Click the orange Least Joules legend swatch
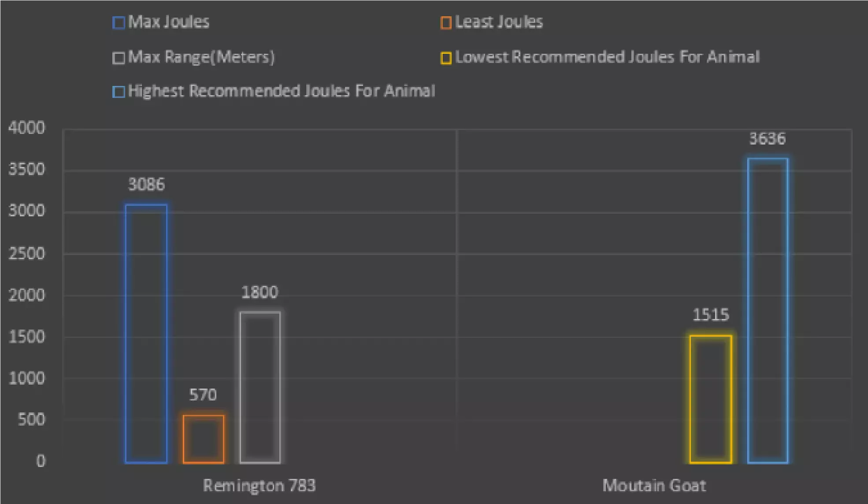The image size is (868, 504). click(445, 22)
